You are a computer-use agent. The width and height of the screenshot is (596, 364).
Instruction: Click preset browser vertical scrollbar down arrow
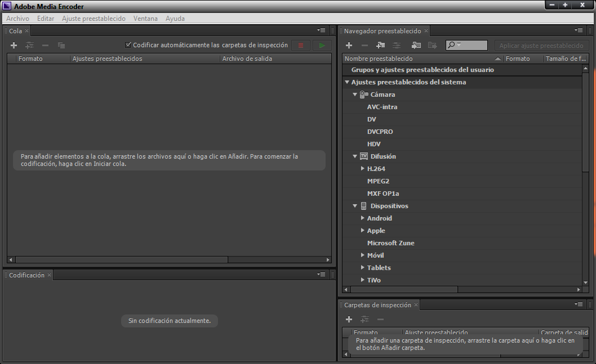[585, 282]
